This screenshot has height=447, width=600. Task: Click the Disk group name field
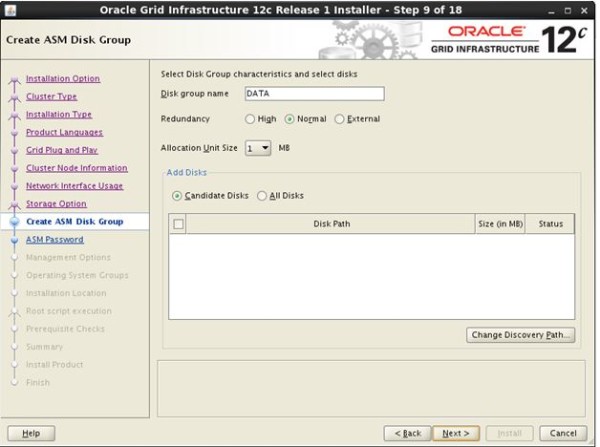click(315, 94)
